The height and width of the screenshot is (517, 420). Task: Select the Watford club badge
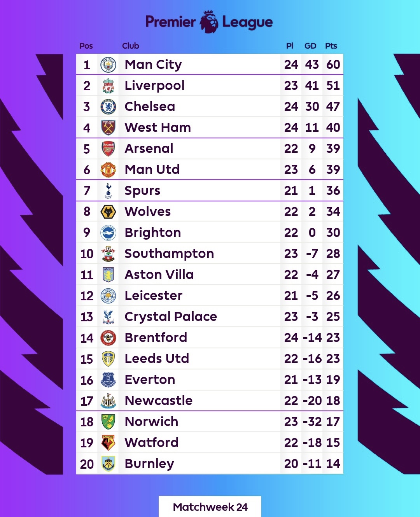coord(108,443)
